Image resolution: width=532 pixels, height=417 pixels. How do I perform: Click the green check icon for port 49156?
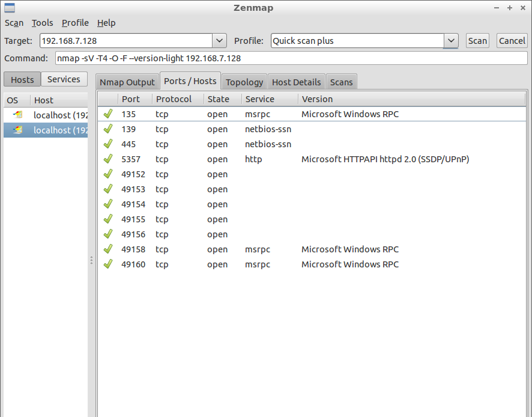[108, 234]
